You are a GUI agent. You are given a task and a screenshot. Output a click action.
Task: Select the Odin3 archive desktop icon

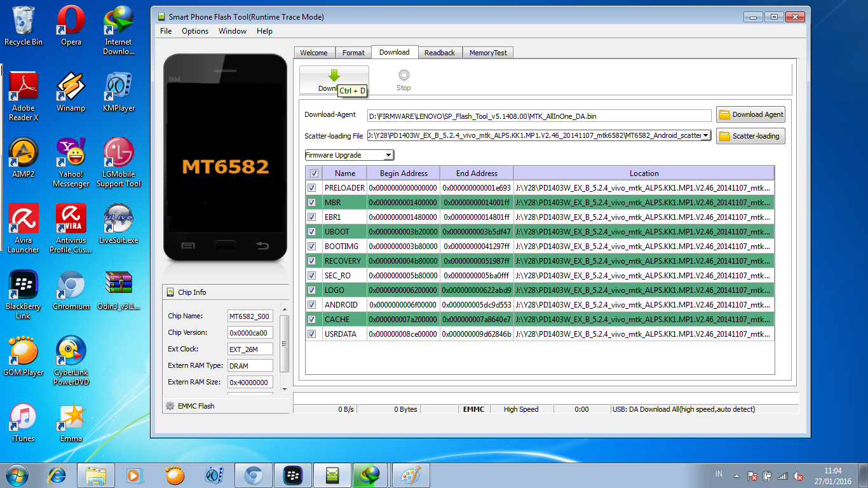coord(118,290)
